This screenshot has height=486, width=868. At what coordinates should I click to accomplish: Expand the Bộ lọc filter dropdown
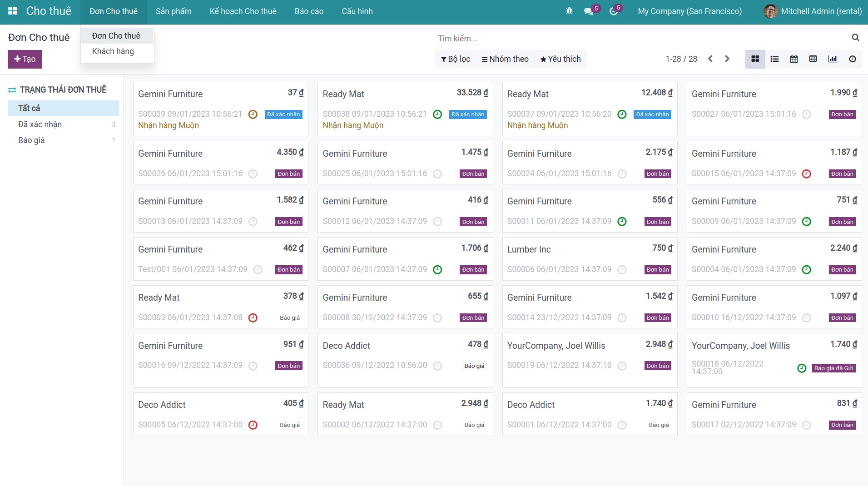coord(456,59)
